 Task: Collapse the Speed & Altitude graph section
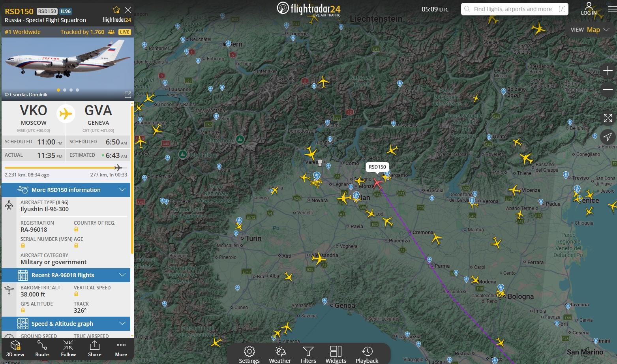[66, 324]
